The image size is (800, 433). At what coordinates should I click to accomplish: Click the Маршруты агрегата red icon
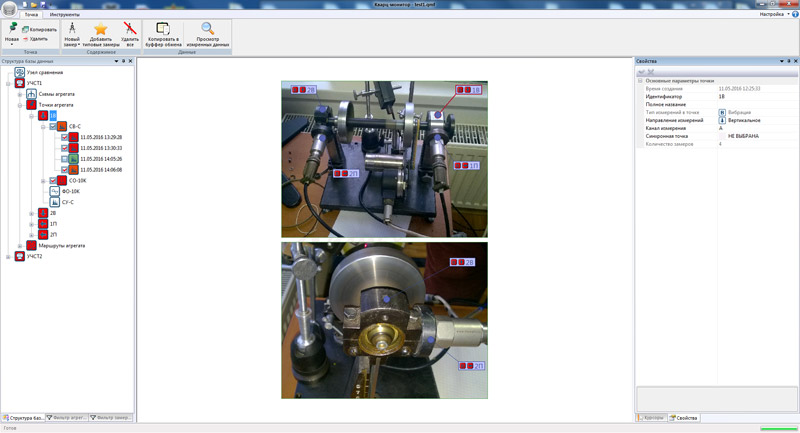pos(31,245)
